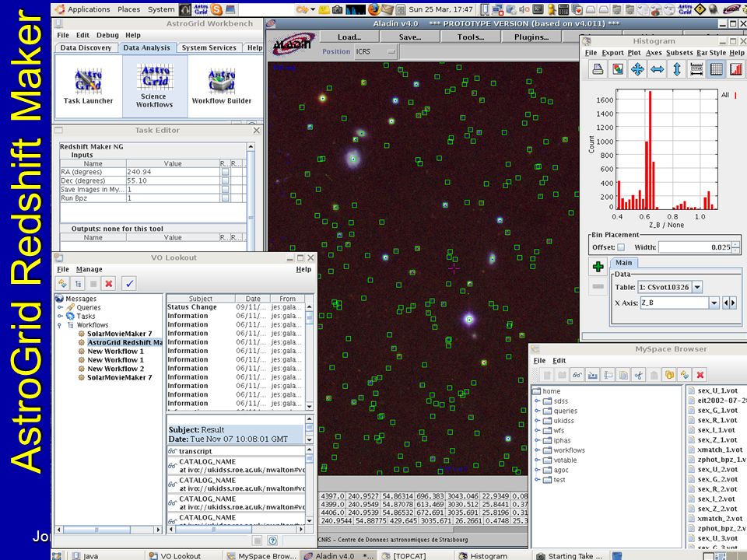Click the Bin Width value field
This screenshot has width=747, height=560.
695,247
